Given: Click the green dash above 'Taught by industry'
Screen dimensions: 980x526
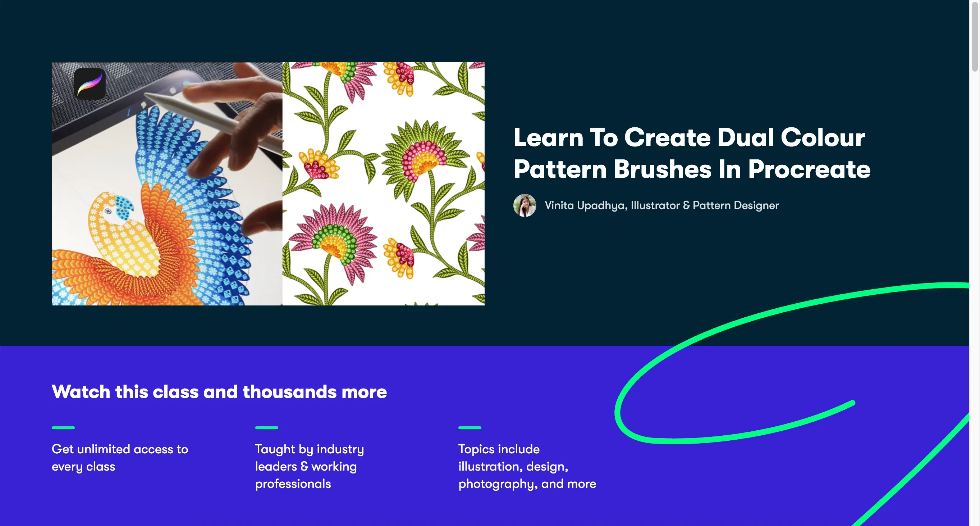Looking at the screenshot, I should tap(266, 428).
